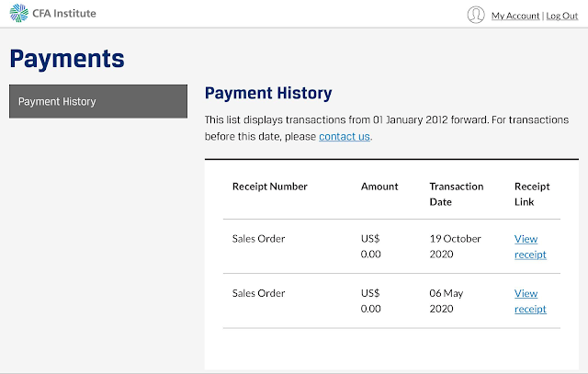Click the Amount column header
This screenshot has height=374, width=588.
tap(379, 187)
